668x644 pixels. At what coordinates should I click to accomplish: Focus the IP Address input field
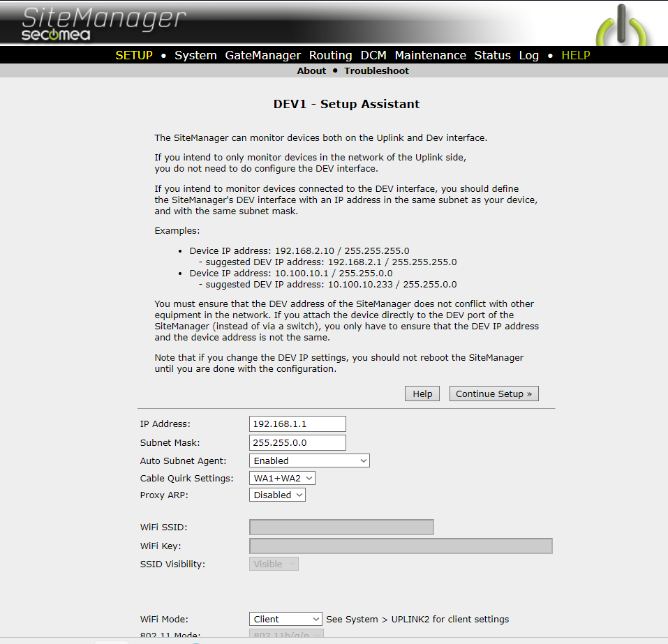[x=297, y=424]
